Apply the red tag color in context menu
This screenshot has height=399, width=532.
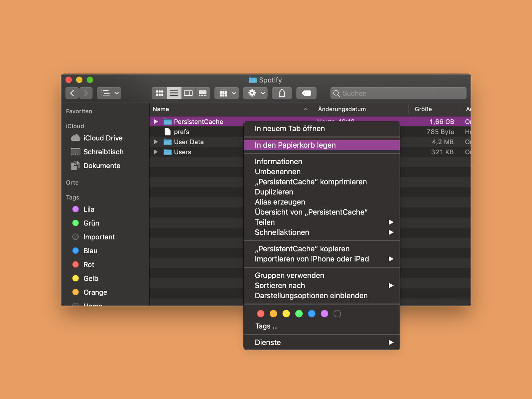[261, 314]
